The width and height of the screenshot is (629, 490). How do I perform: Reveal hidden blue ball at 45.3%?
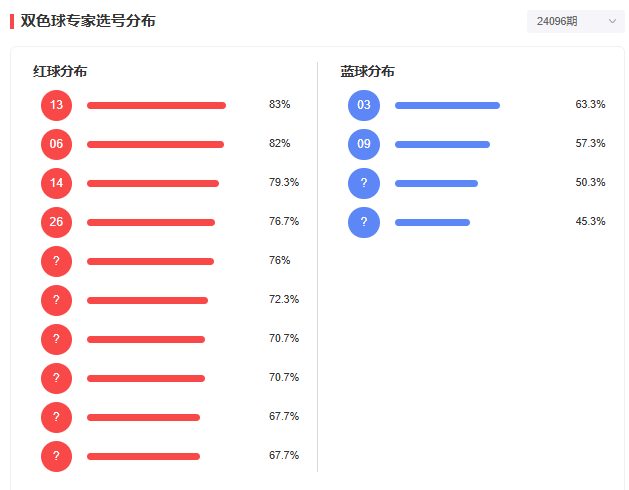pyautogui.click(x=364, y=222)
